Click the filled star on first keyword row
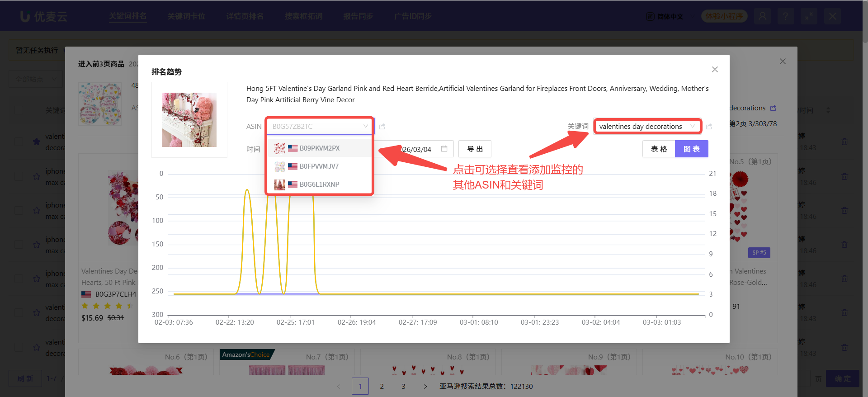The width and height of the screenshot is (868, 397). (37, 142)
